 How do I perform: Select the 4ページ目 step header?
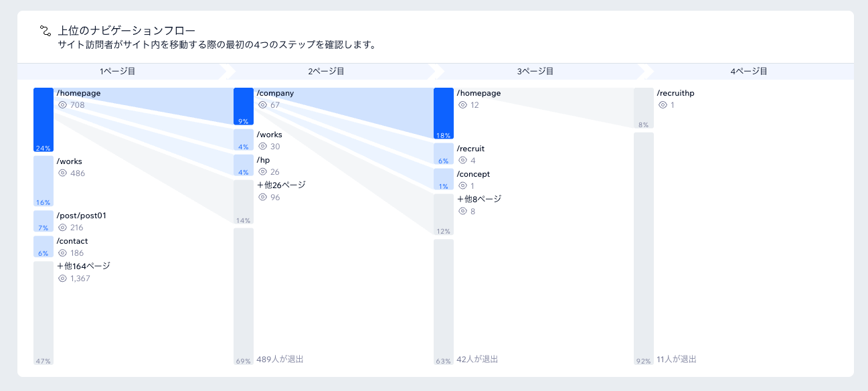coord(748,71)
